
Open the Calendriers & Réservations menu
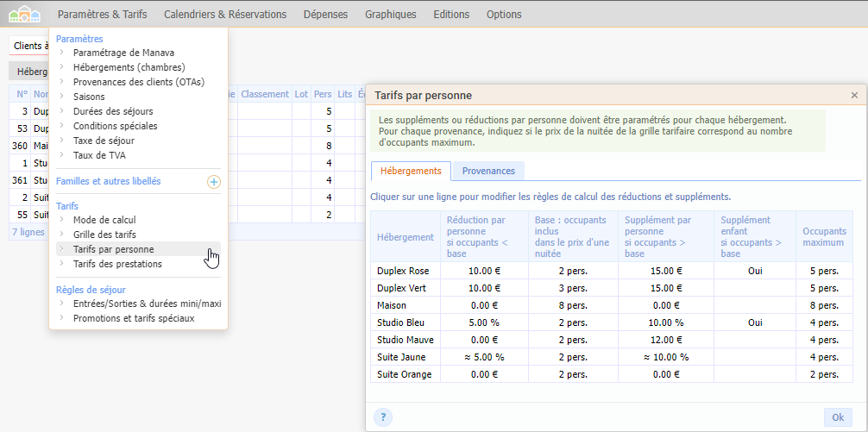[225, 15]
